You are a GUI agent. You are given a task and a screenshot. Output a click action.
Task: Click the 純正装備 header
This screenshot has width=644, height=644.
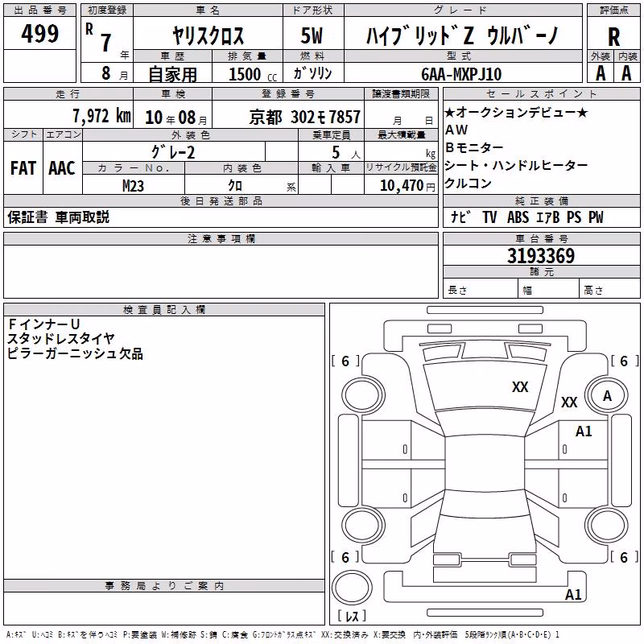(x=541, y=200)
